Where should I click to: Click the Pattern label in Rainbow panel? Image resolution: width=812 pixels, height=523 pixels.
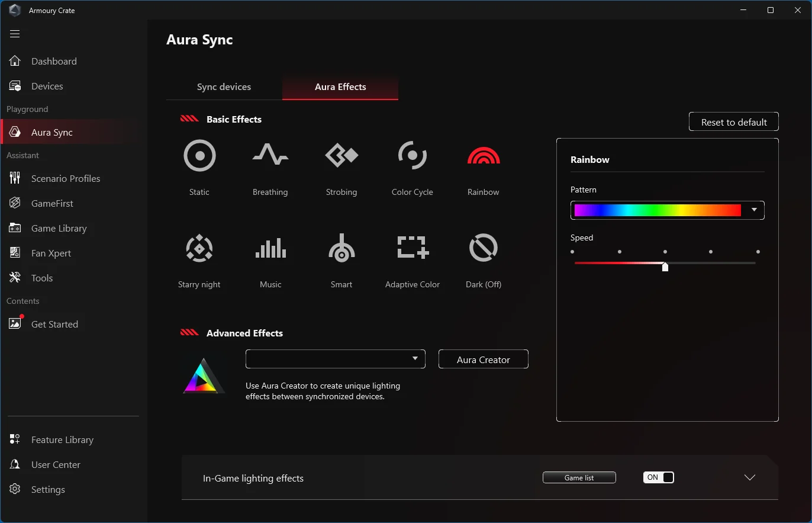click(584, 190)
